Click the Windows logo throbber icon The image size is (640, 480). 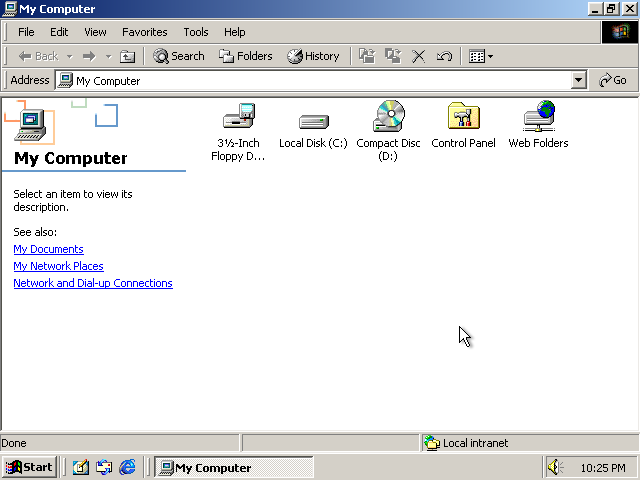pos(620,32)
